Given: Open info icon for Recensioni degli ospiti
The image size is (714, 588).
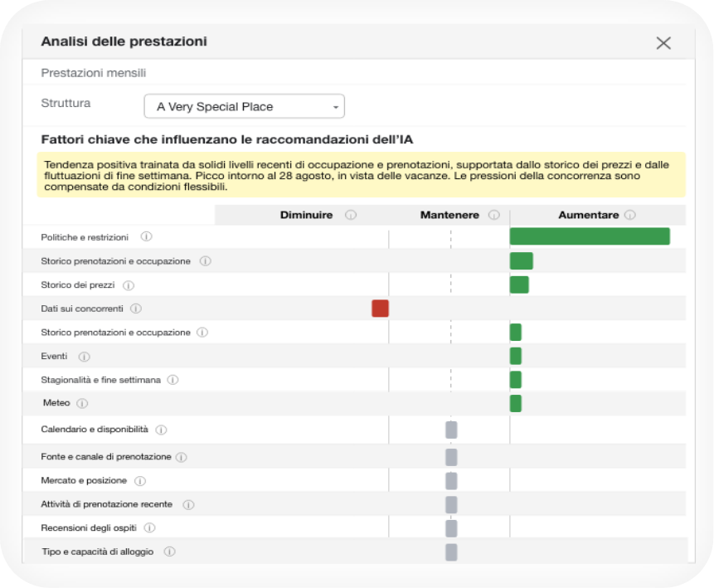Looking at the screenshot, I should pos(149,528).
